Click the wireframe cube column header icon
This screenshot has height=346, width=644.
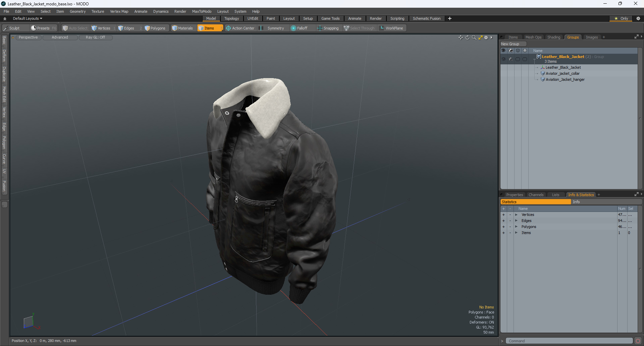point(518,51)
